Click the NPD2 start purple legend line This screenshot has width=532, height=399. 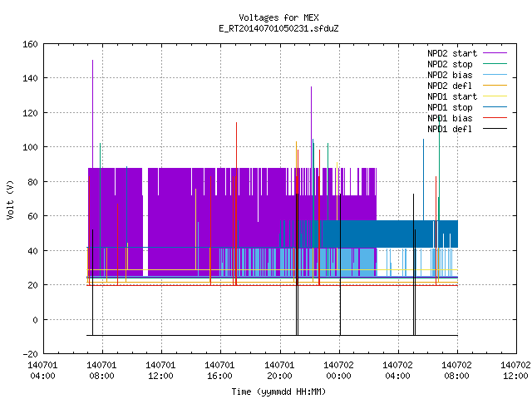(495, 53)
